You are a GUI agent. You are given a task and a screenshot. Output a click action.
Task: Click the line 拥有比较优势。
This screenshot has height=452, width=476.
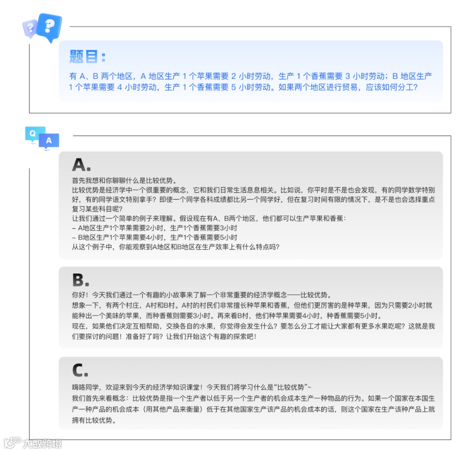tap(94, 420)
